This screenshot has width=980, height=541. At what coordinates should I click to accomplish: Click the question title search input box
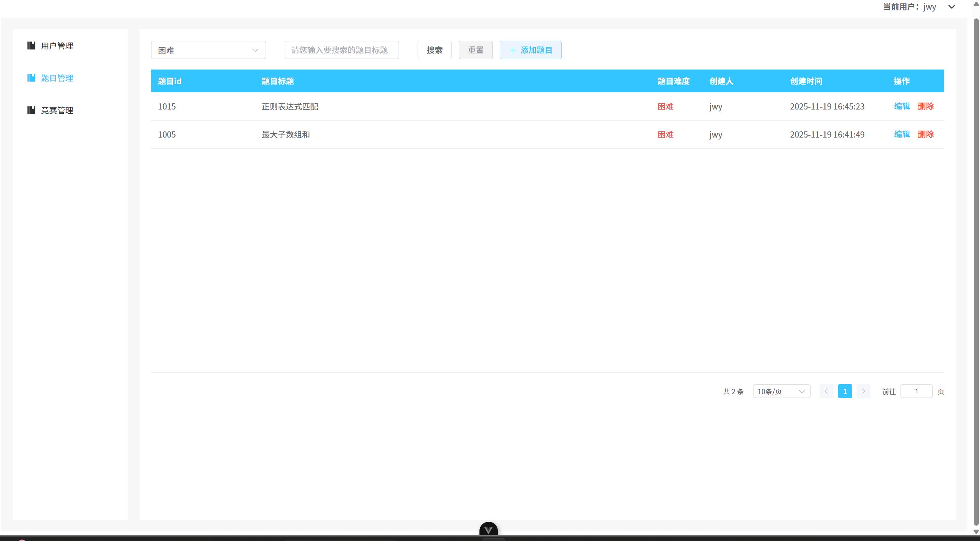point(341,50)
